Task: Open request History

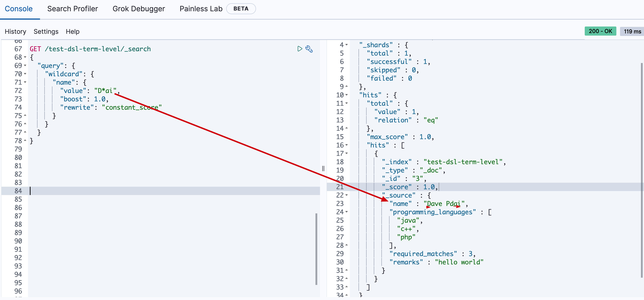Action: coord(15,31)
